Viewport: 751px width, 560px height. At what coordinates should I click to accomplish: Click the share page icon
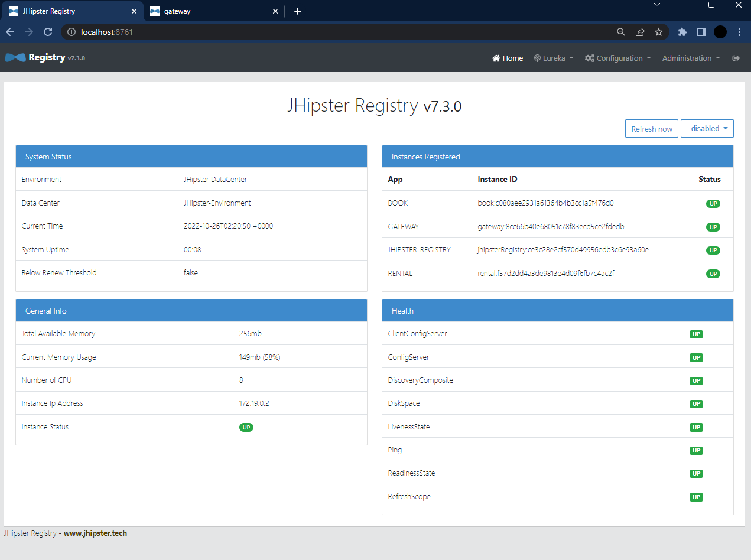[640, 32]
